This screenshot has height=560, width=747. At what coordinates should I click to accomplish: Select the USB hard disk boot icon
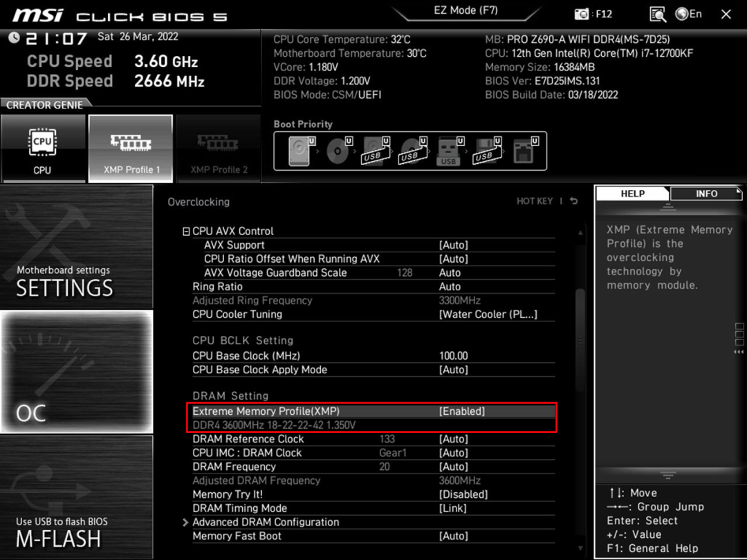coord(376,151)
